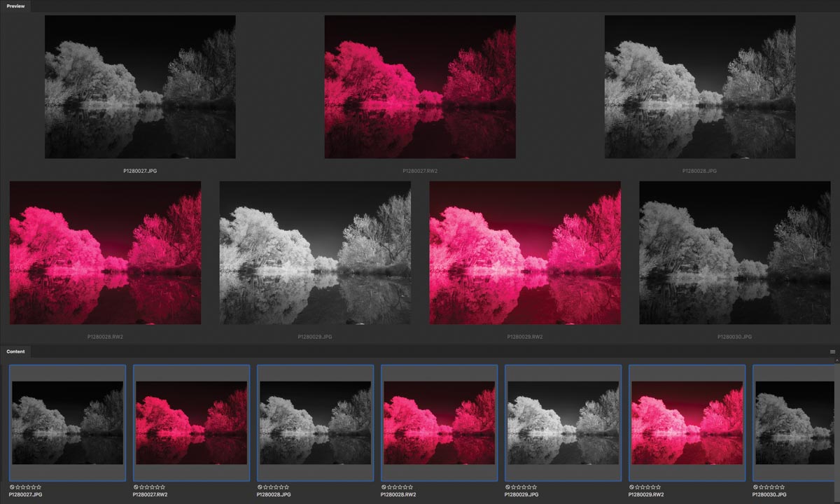Click the P1280027.JPG image in Preview panel
840x504 pixels.
[140, 87]
